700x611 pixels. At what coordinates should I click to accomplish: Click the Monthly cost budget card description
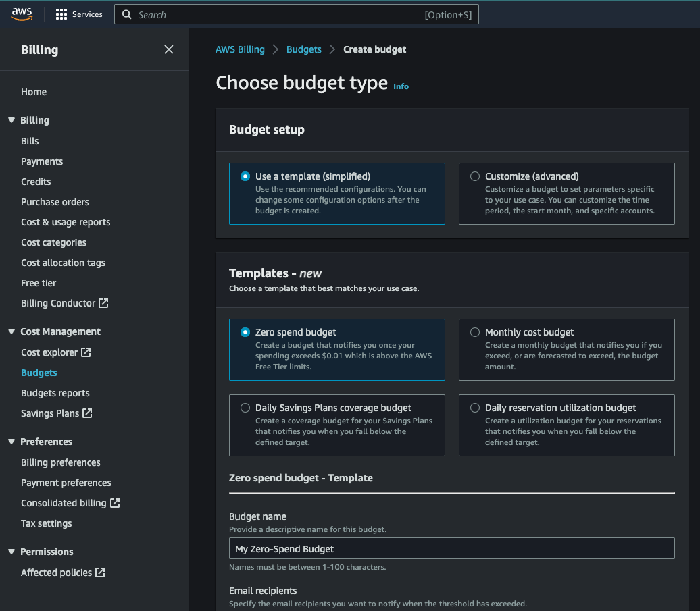pyautogui.click(x=574, y=356)
